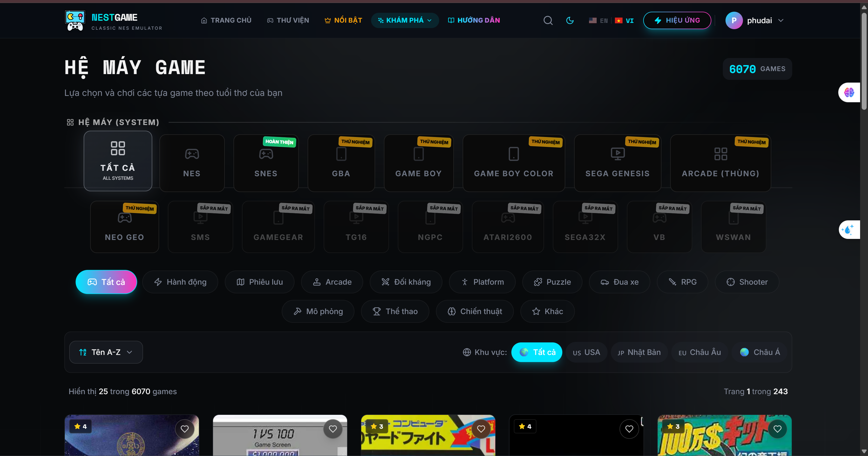The image size is (868, 456).
Task: Open the Tên A-Z sort dropdown
Action: (106, 352)
